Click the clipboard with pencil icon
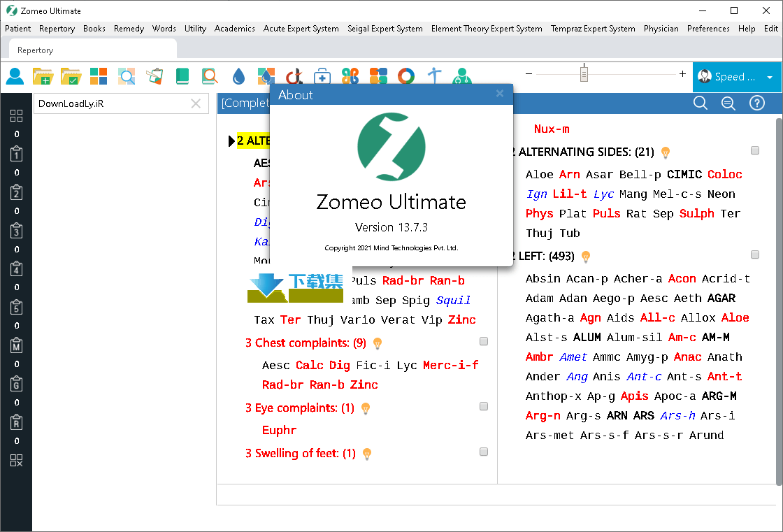Image resolution: width=783 pixels, height=532 pixels. tap(155, 76)
